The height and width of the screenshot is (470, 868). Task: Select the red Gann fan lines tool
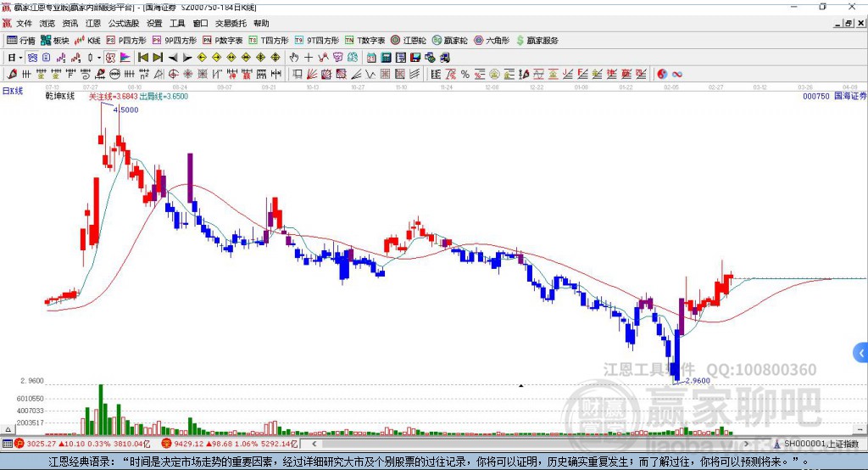(x=312, y=74)
